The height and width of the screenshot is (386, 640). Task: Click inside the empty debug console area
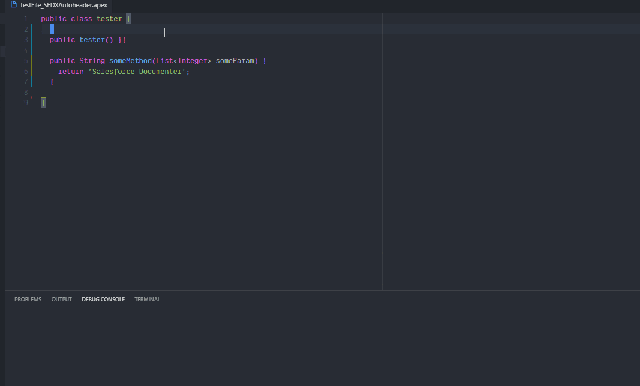(322, 345)
